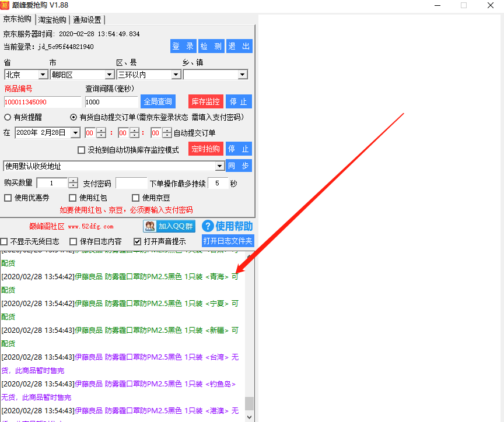This screenshot has width=504, height=422.
Task: Click the log panel scrollbar thumb
Action: [250, 403]
